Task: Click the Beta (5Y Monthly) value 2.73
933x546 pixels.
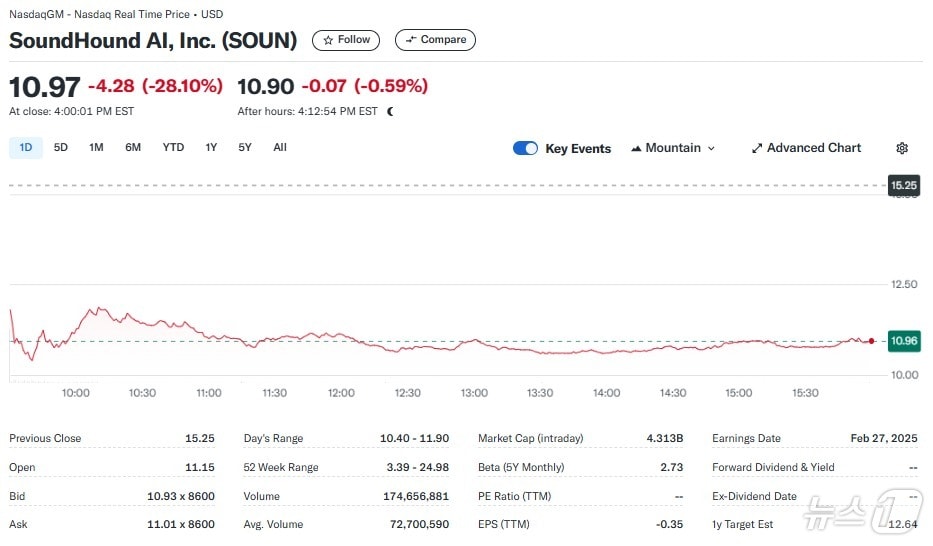Action: click(672, 467)
